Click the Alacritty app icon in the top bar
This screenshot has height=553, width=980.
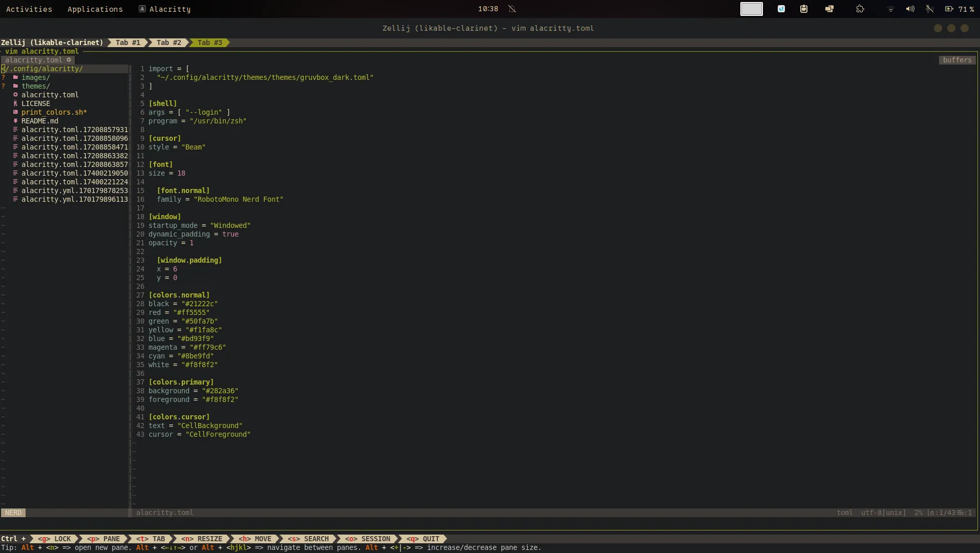pos(142,9)
